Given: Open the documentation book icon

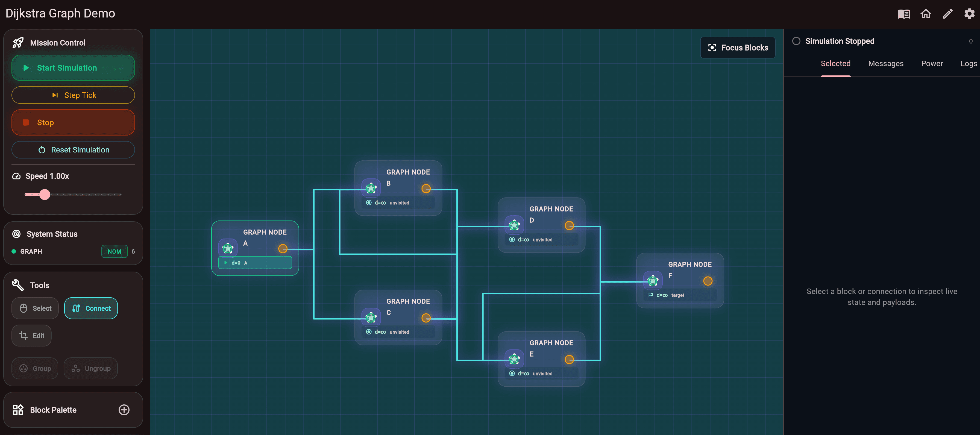Looking at the screenshot, I should tap(903, 14).
